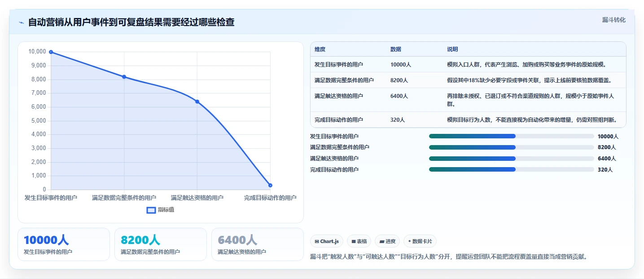Click the 10,000 y-axis label
Viewport: 644px width, 279px height.
[x=37, y=52]
